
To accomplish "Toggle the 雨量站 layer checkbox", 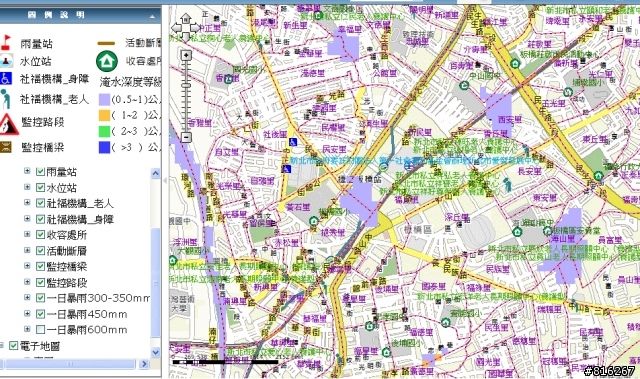I will (x=40, y=172).
